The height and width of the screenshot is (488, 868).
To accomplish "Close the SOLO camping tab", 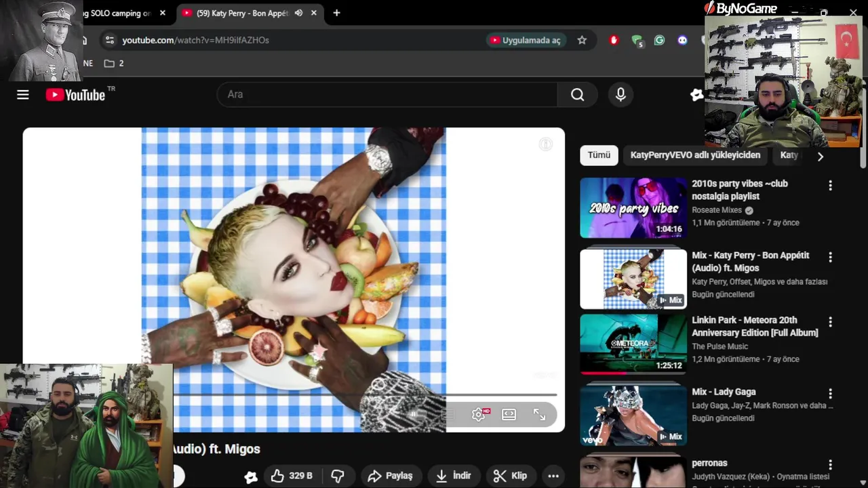I will point(163,13).
